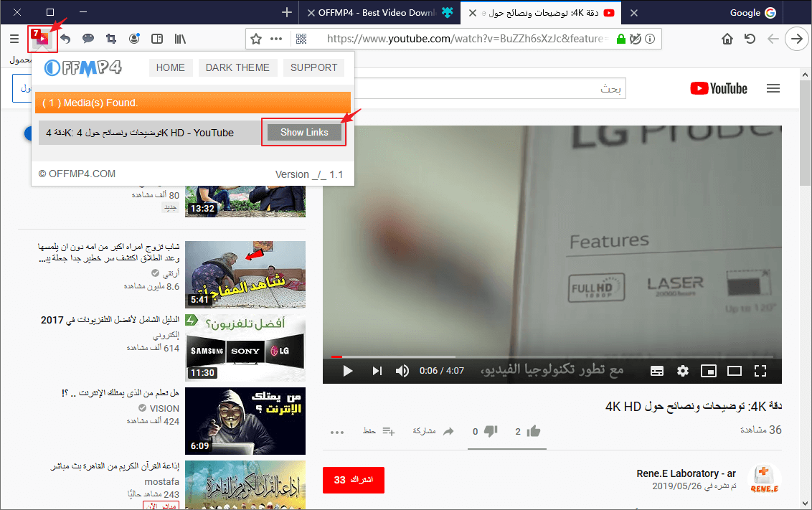Open a new browser tab

point(287,12)
